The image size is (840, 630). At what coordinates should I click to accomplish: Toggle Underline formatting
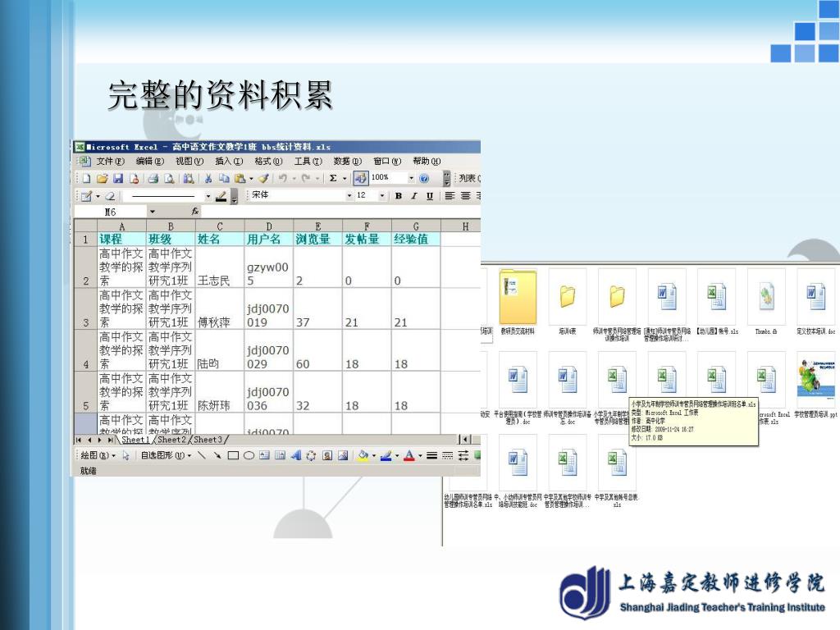click(430, 196)
